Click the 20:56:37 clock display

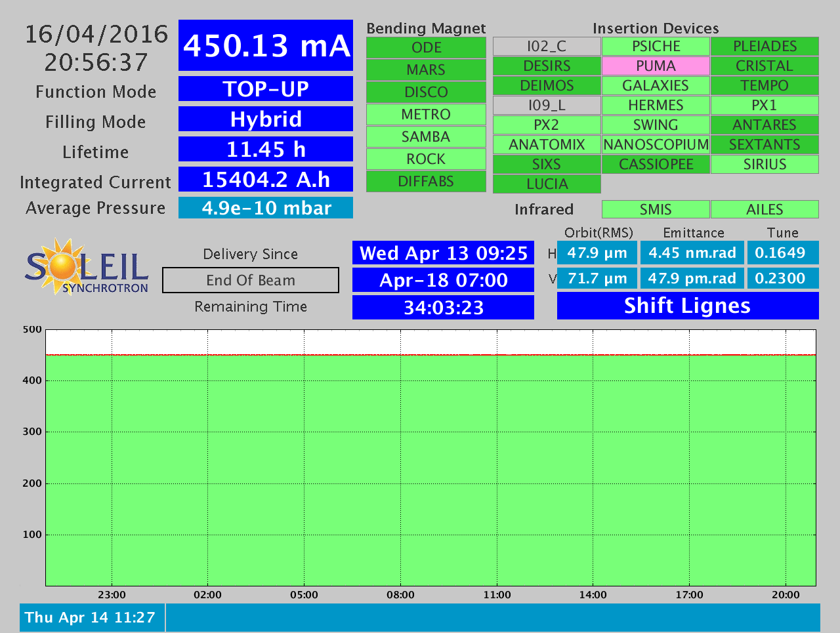tap(96, 62)
